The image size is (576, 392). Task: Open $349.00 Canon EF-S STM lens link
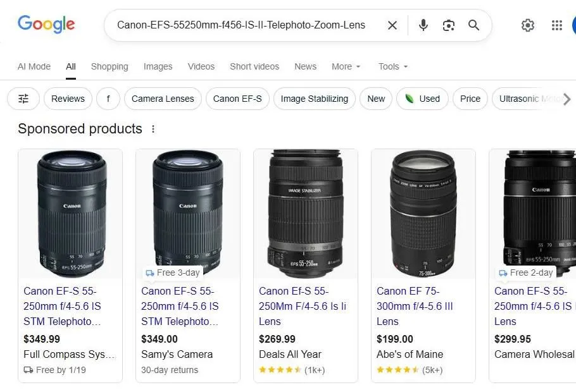180,306
